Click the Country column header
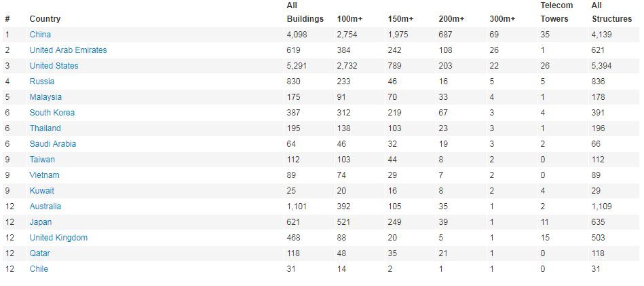This screenshot has height=286, width=644. coord(45,19)
